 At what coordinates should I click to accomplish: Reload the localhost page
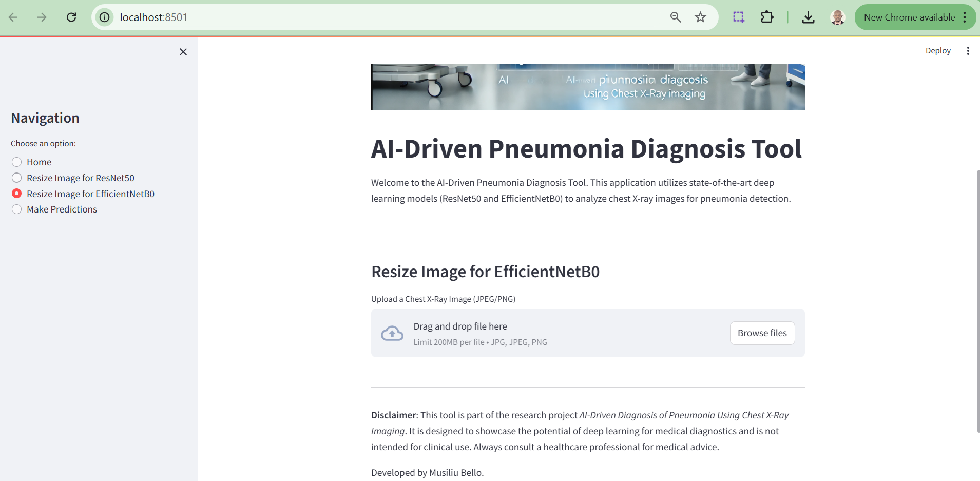pyautogui.click(x=71, y=17)
